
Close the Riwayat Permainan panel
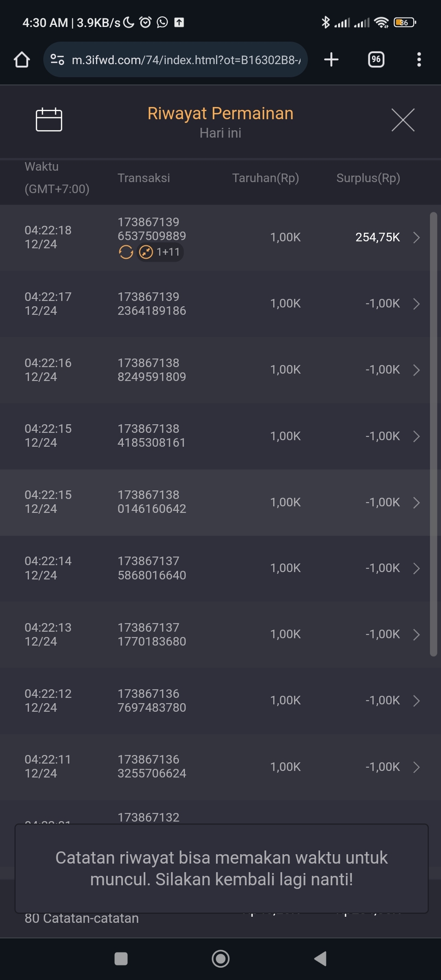pos(403,120)
